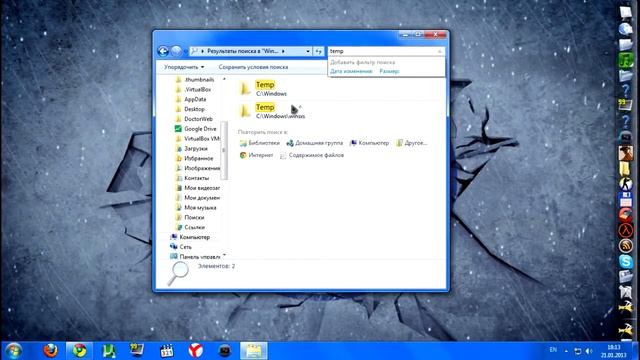Select AppData in the navigation pane
Screen dimensions: 640x360
195,99
